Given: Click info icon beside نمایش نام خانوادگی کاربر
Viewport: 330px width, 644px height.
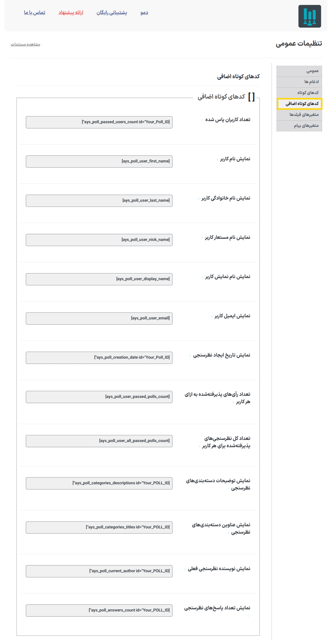Looking at the screenshot, I should click(x=198, y=199).
